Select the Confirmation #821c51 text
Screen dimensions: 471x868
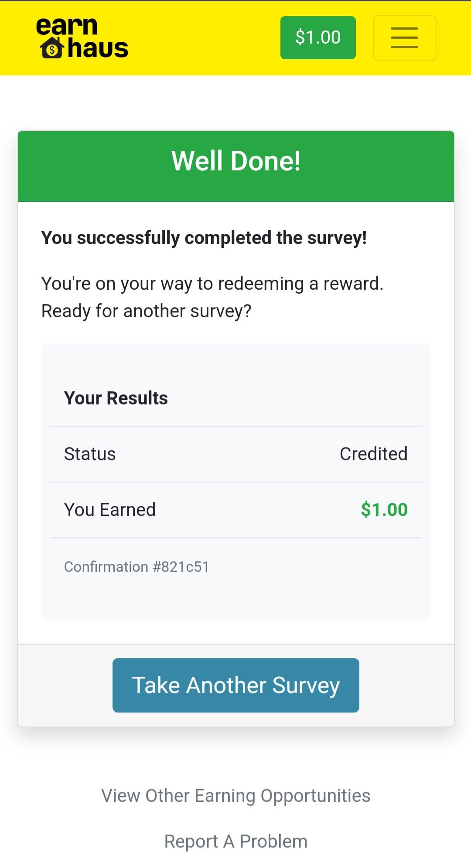[x=137, y=567]
